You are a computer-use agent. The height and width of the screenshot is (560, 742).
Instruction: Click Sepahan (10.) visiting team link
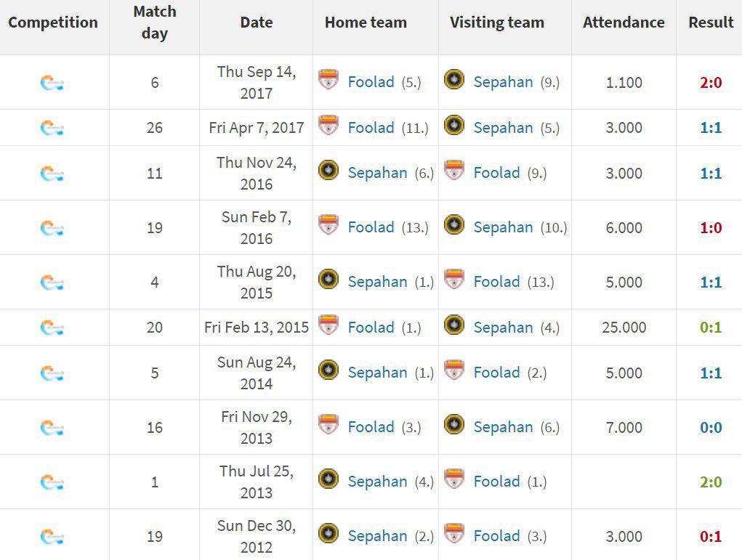(x=503, y=227)
